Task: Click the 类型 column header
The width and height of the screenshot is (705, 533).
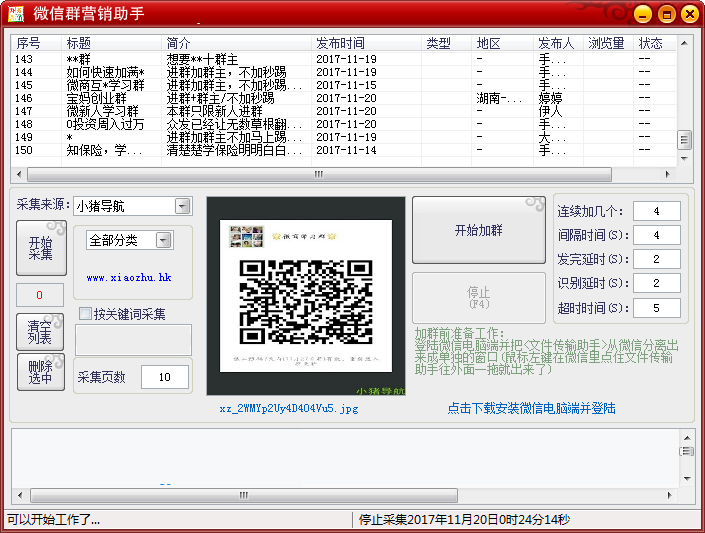Action: click(x=446, y=43)
